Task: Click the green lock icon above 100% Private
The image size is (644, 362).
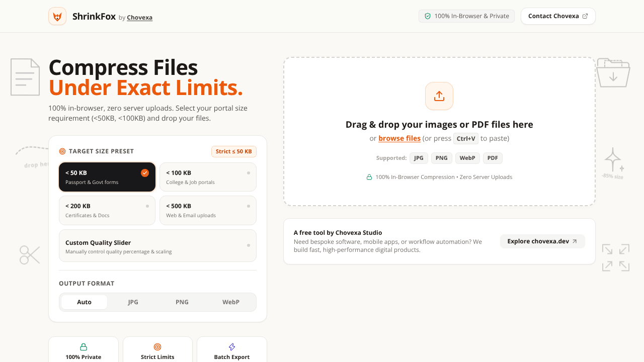Action: click(84, 347)
